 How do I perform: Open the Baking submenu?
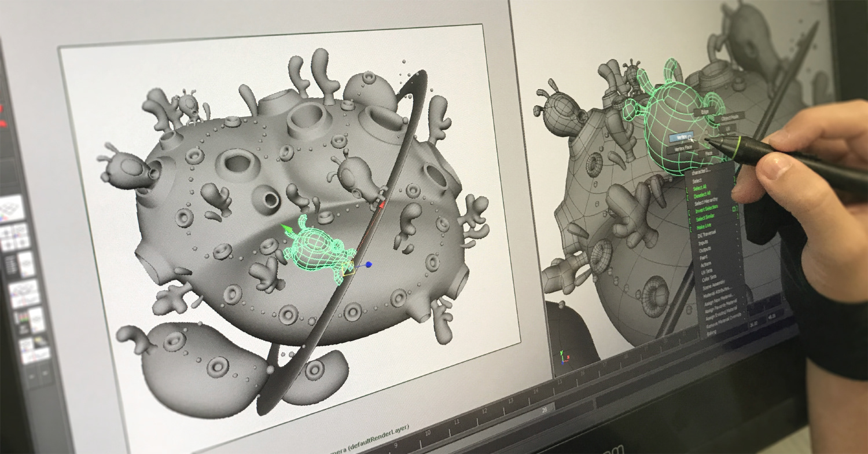point(711,334)
